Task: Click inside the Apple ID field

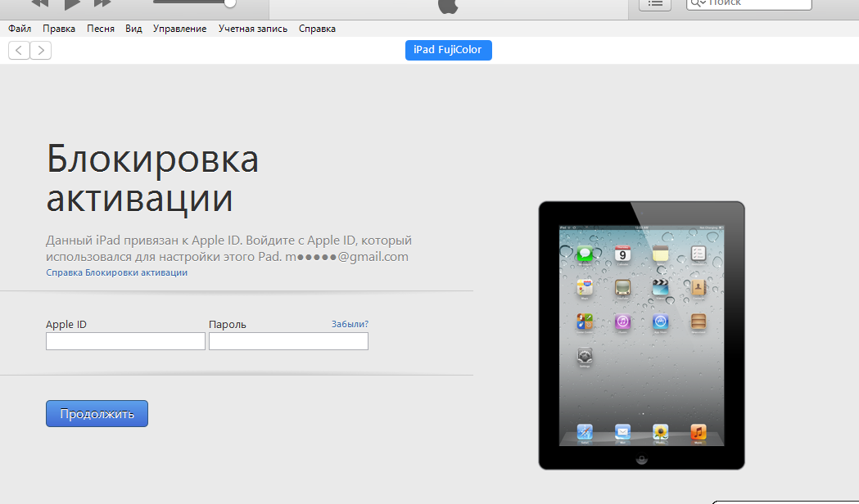Action: pos(124,340)
